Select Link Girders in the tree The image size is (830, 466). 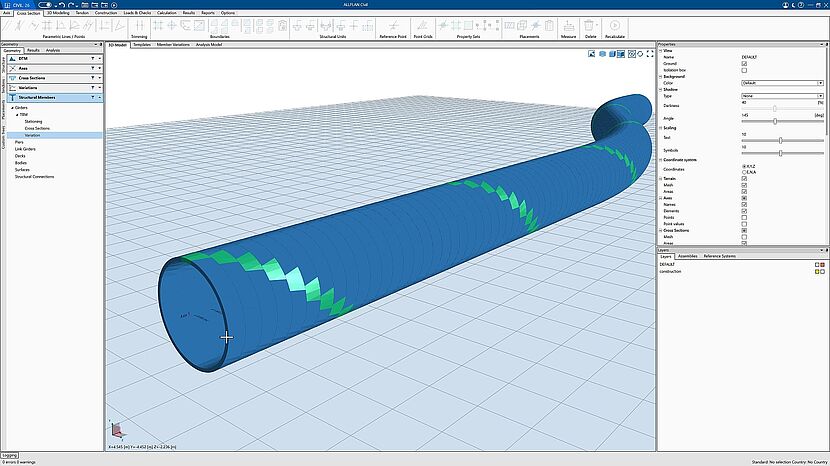[x=26, y=149]
